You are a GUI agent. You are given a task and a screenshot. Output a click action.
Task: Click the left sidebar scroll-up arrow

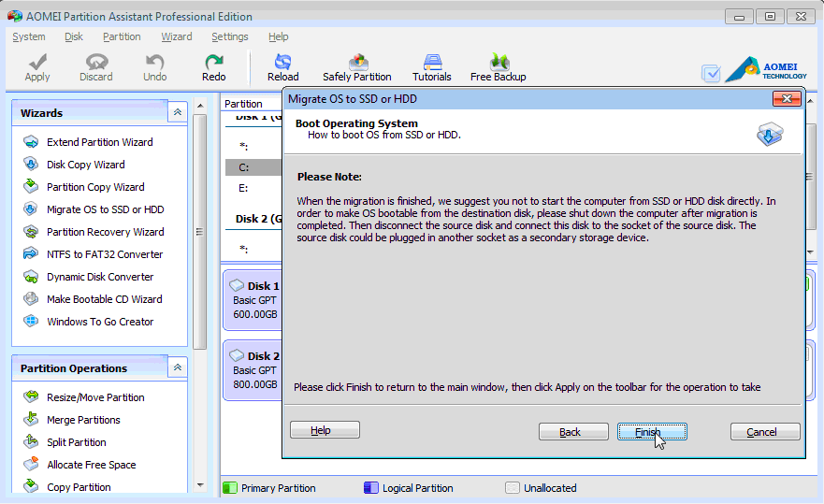(x=200, y=106)
